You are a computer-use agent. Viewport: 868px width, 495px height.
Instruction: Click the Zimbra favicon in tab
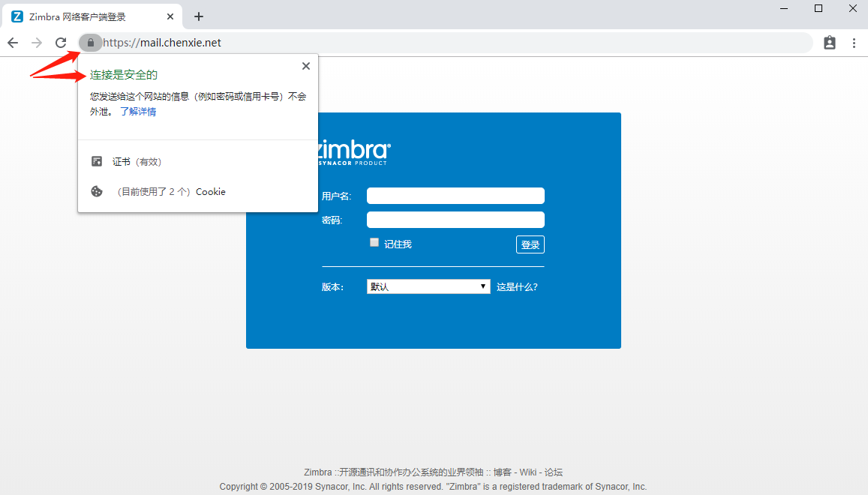[17, 16]
